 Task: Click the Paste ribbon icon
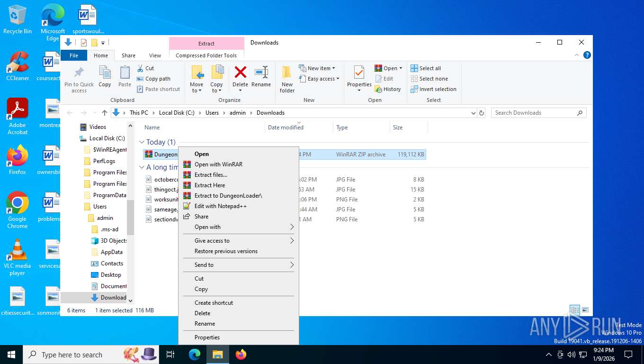pos(125,73)
